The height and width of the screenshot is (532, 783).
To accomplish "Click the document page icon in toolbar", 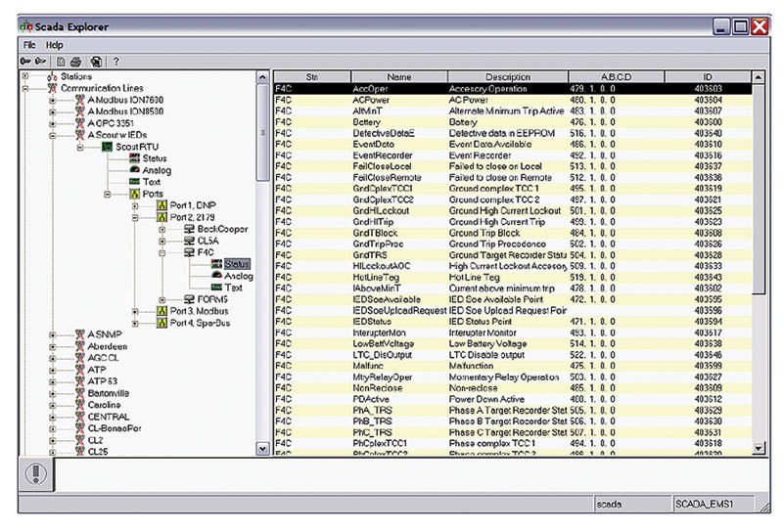I will tap(60, 61).
